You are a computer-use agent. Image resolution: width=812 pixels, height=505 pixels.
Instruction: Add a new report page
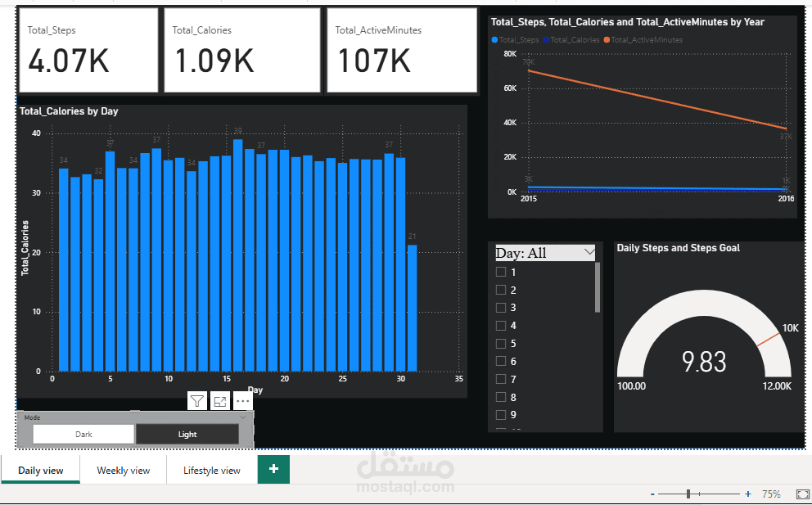click(x=273, y=469)
